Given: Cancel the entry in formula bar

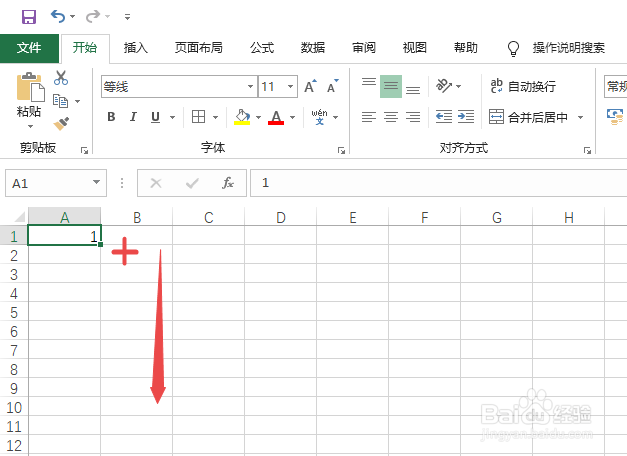Looking at the screenshot, I should click(156, 183).
